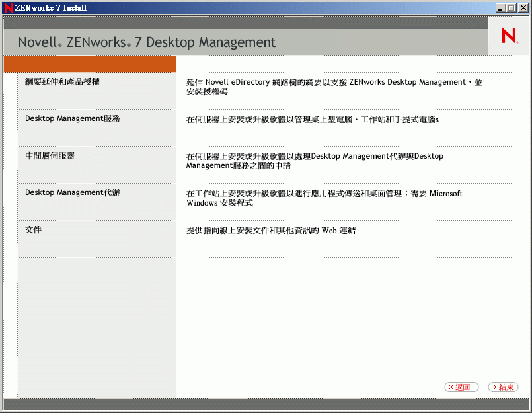The height and width of the screenshot is (413, 532).
Task: Maximize the ZENworks 7 Install window
Action: click(510, 7)
